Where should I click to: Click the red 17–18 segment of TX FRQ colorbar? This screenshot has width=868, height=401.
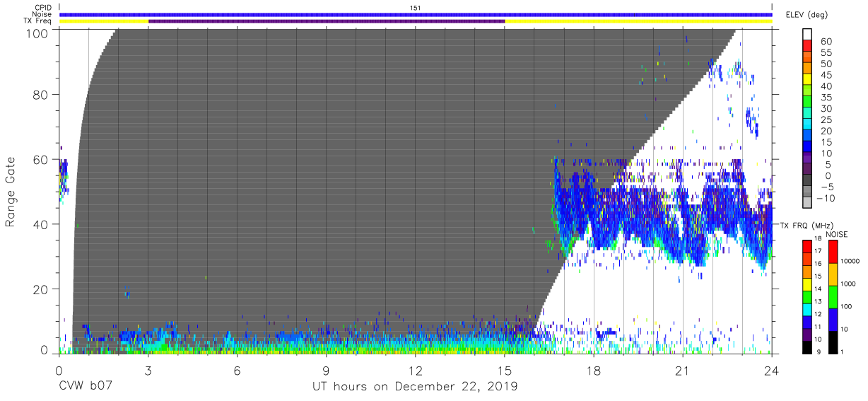[807, 245]
